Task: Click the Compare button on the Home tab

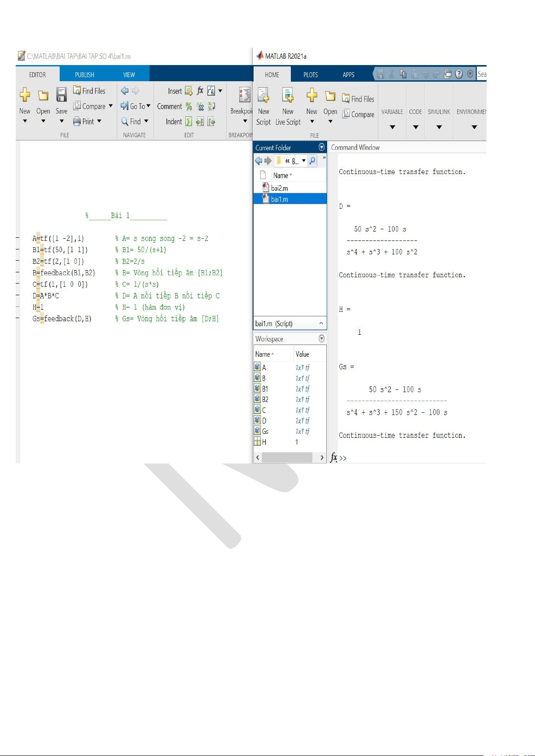Action: pyautogui.click(x=358, y=114)
